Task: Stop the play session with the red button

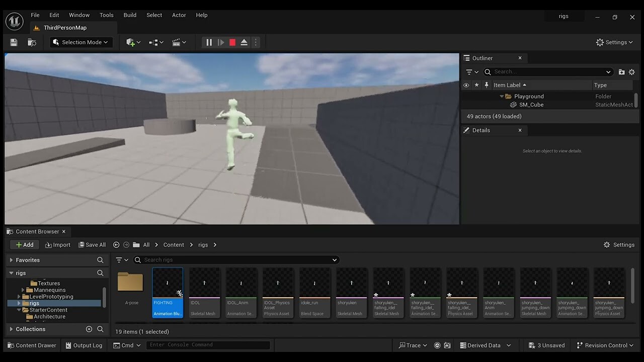Action: (232, 43)
